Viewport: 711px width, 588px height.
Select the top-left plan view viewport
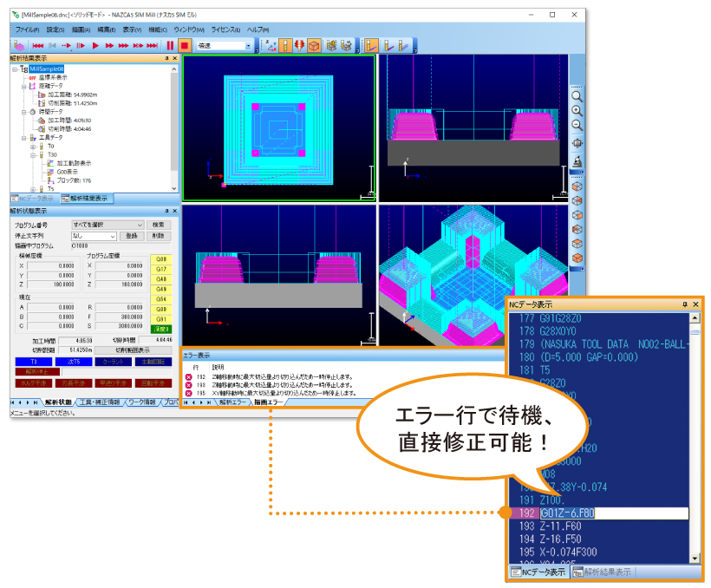click(279, 128)
